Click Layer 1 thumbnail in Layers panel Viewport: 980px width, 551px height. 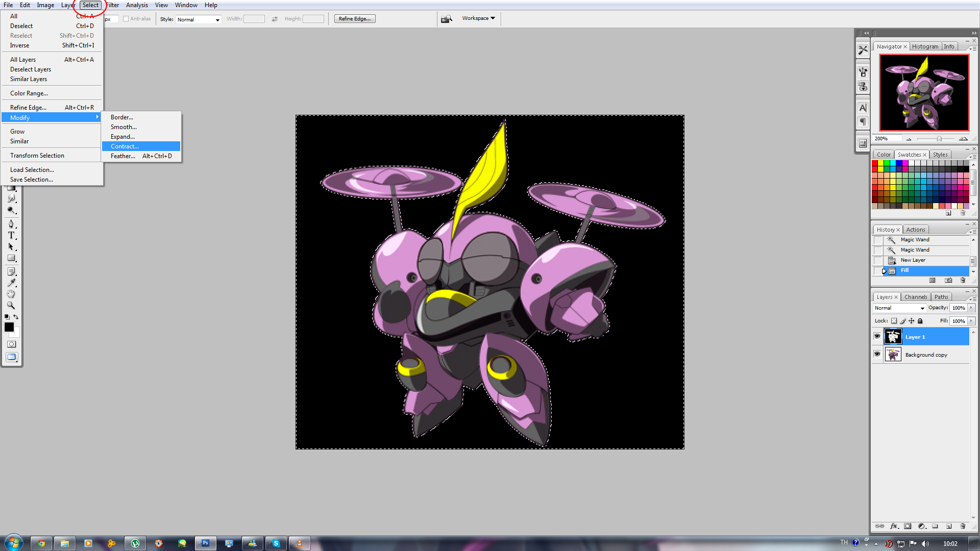point(893,337)
